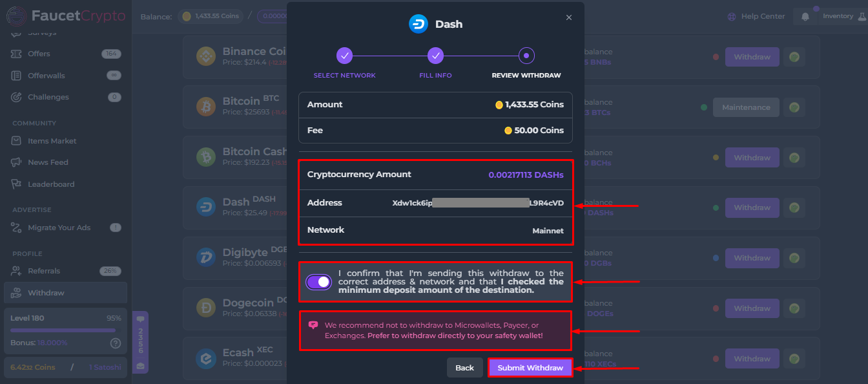Click the Challenges target icon
The image size is (868, 384).
click(16, 97)
